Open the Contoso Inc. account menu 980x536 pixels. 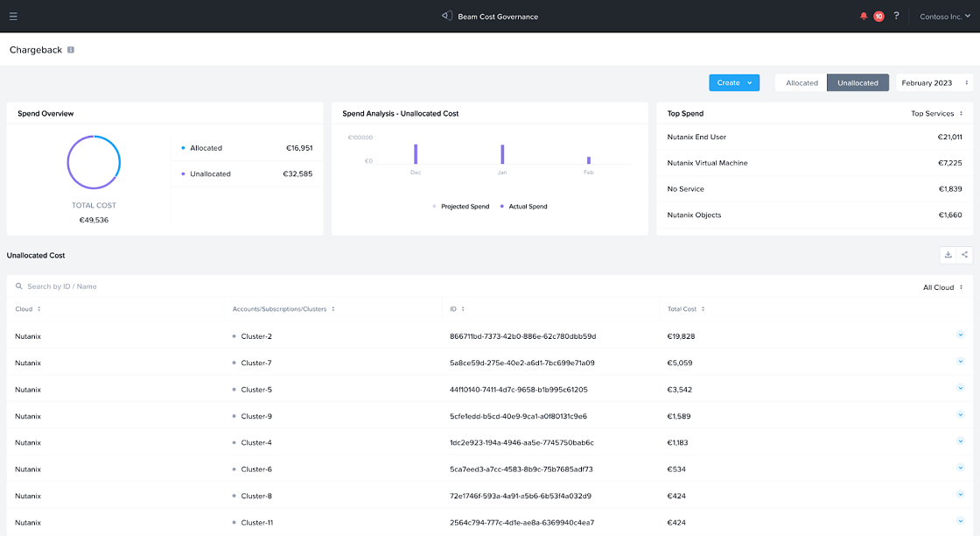945,17
